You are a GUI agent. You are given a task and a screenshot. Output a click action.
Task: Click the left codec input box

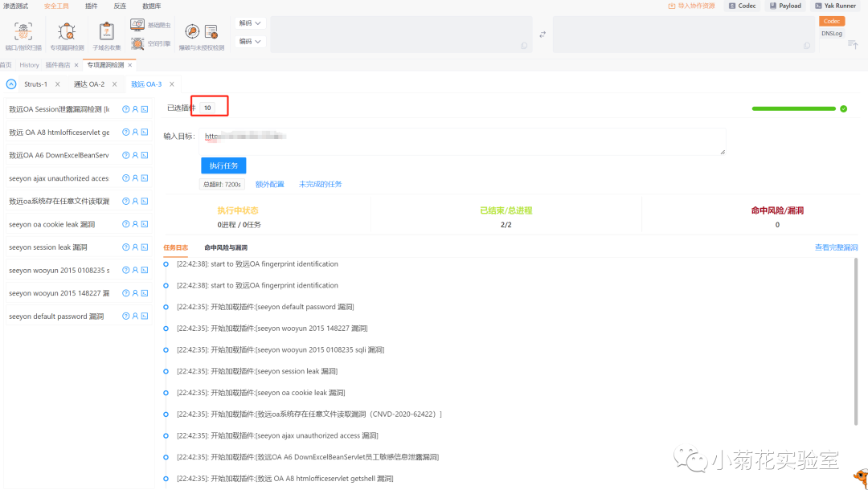[x=401, y=35]
